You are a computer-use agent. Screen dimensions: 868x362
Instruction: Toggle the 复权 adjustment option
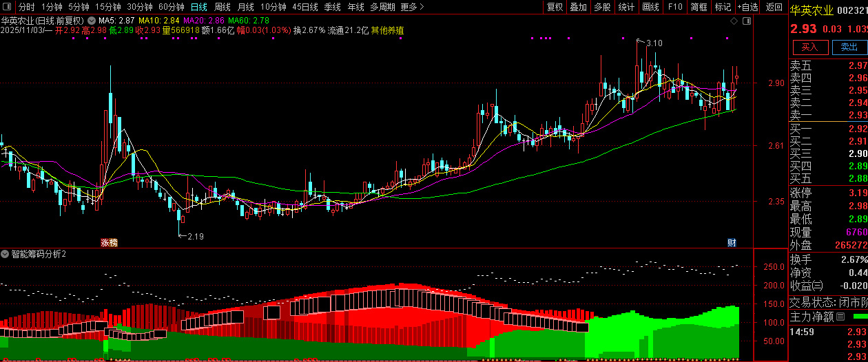(x=555, y=7)
